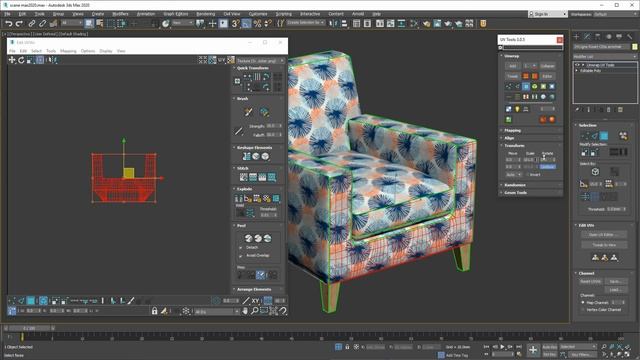This screenshot has height=360, width=640.
Task: Open the Modifier List dropdown
Action: tap(604, 56)
